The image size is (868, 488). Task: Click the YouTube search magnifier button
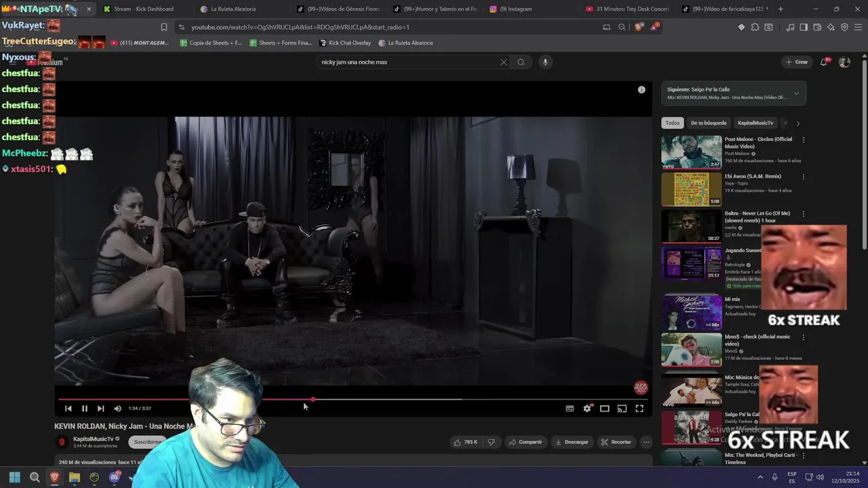[x=521, y=62]
